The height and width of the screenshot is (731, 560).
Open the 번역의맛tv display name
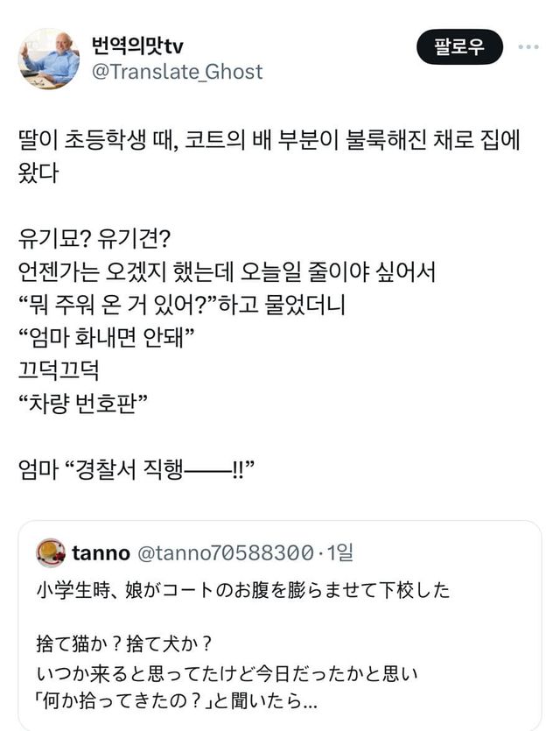click(137, 46)
